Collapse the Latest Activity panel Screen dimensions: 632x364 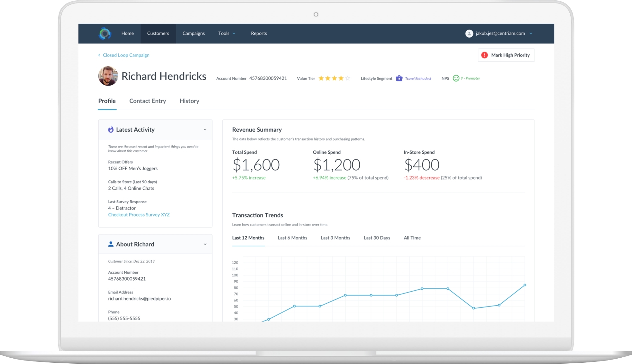(205, 130)
